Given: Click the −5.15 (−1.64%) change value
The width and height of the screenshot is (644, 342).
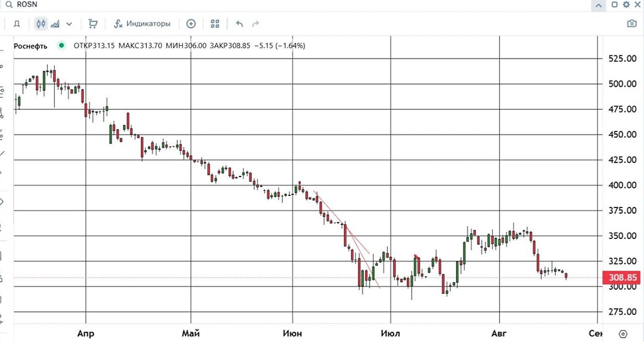Looking at the screenshot, I should [279, 46].
